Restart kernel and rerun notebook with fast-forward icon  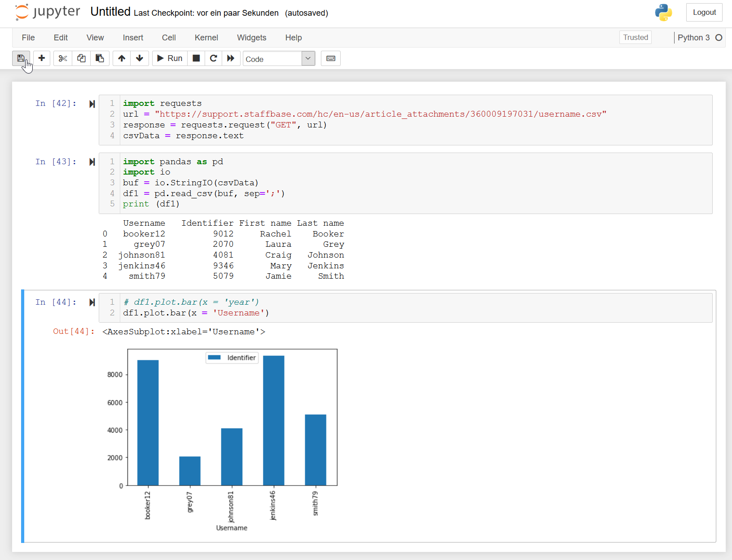pos(231,58)
